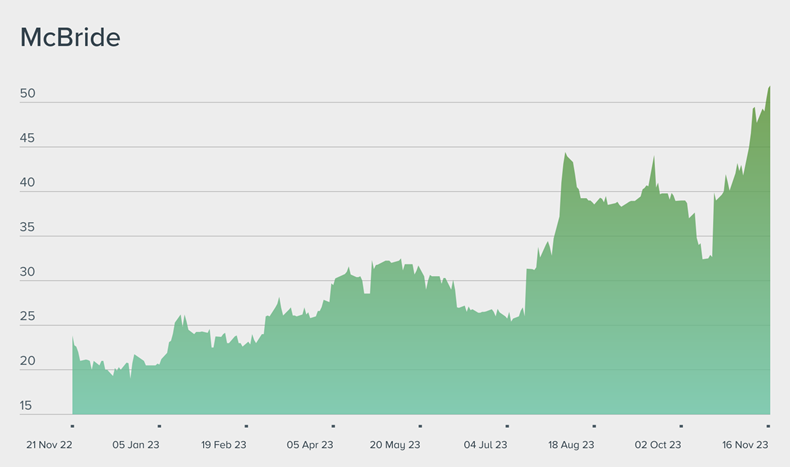The height and width of the screenshot is (467, 790).
Task: Select the 15 price axis label
Action: coord(27,406)
